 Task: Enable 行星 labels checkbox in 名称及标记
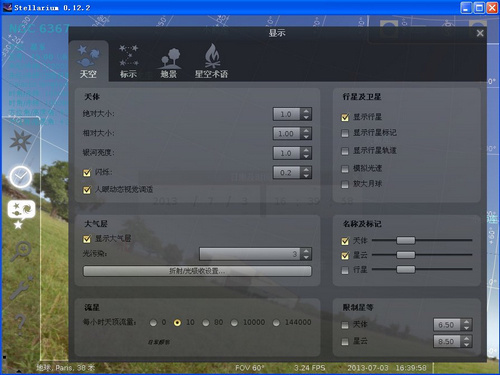click(x=345, y=270)
